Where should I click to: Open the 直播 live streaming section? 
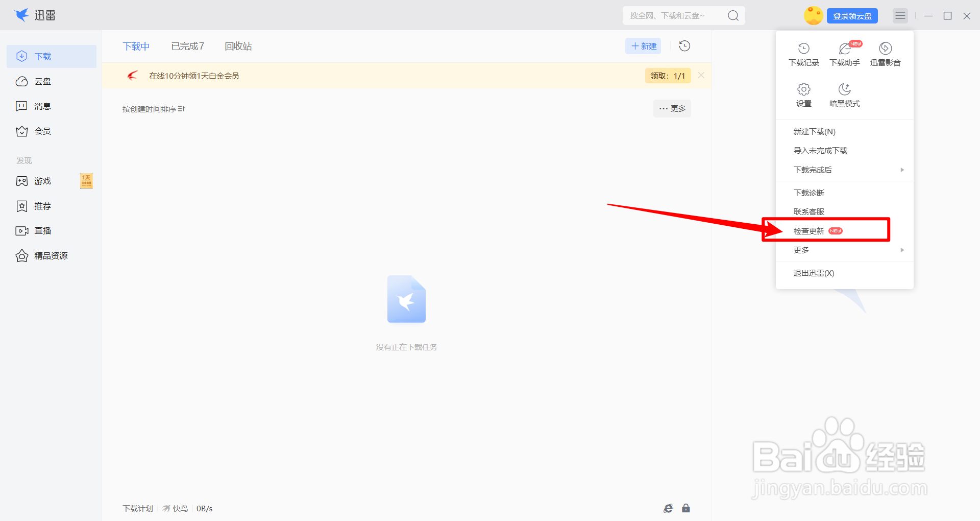click(x=52, y=231)
